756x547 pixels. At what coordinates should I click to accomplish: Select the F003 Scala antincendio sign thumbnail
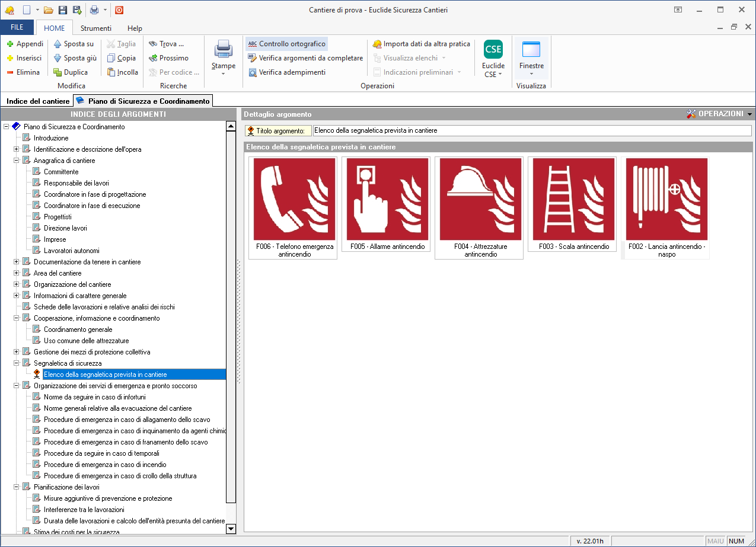point(573,200)
